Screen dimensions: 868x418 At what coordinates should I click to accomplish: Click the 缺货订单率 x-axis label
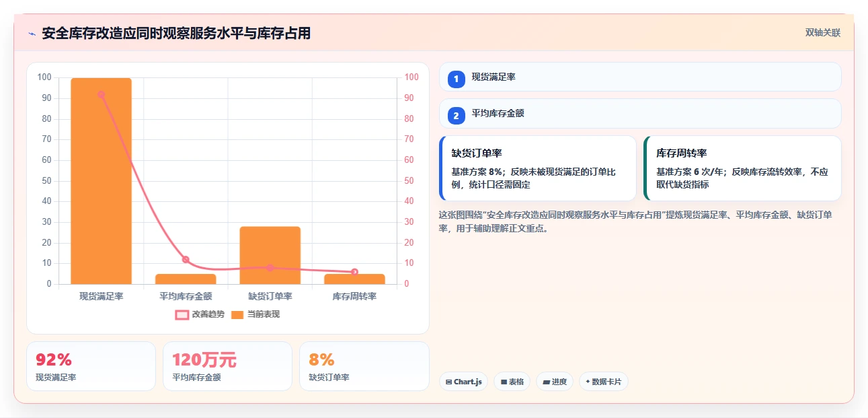click(x=270, y=296)
